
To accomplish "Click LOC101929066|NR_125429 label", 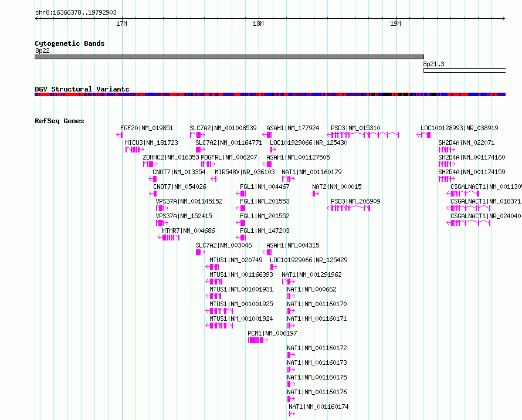I will [309, 260].
